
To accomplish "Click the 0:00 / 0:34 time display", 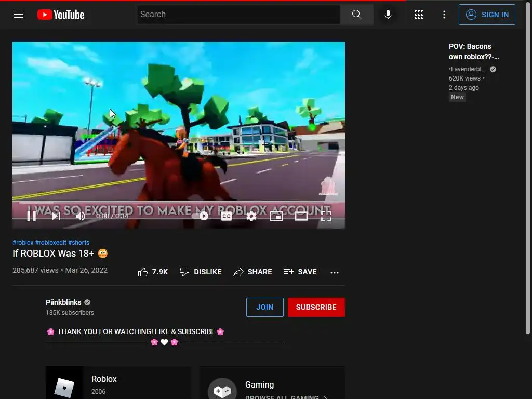I will click(112, 216).
